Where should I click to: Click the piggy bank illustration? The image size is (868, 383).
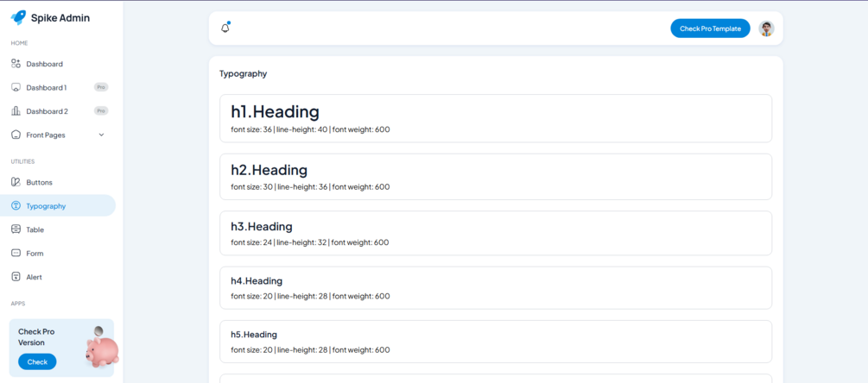pos(102,347)
